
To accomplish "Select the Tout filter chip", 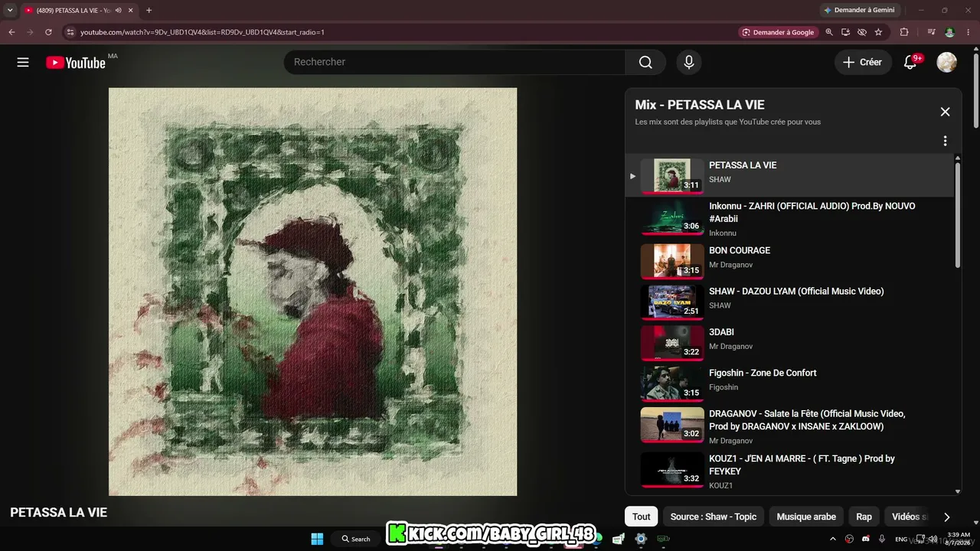I will [642, 517].
